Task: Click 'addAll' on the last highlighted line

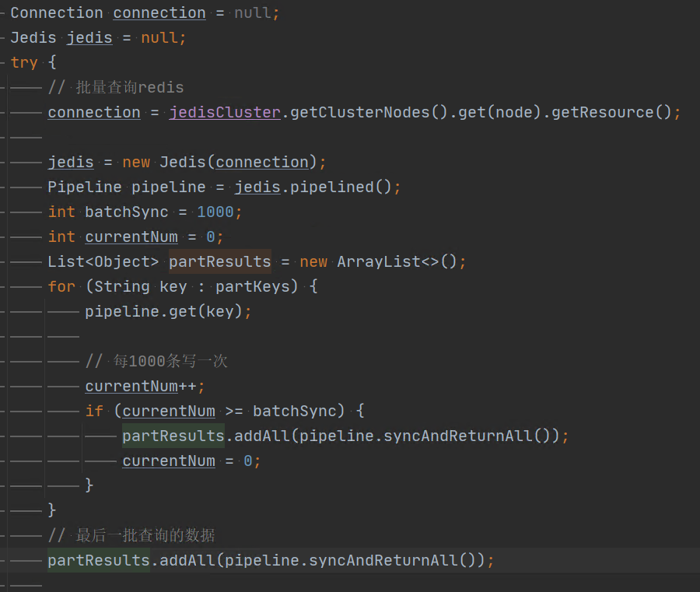Action: (x=187, y=560)
